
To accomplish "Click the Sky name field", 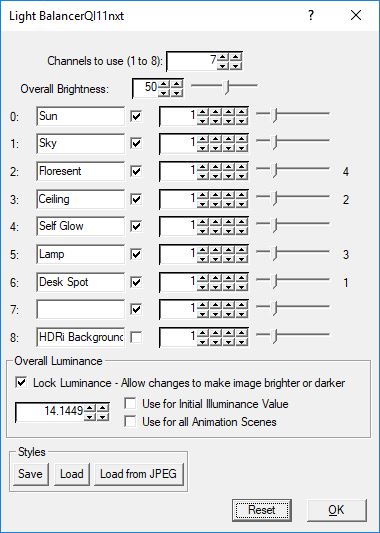I will pyautogui.click(x=80, y=143).
